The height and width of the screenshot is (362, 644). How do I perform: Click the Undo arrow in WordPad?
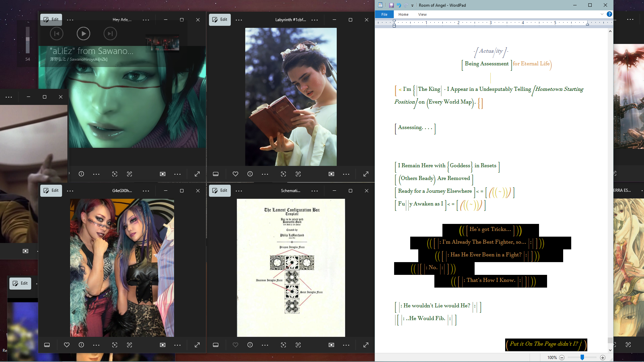coord(398,5)
